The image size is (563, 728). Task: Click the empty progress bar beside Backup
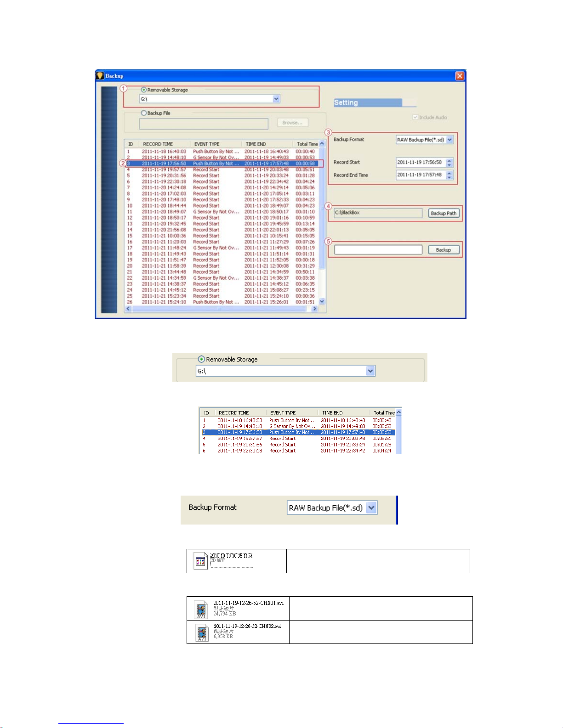(x=378, y=250)
